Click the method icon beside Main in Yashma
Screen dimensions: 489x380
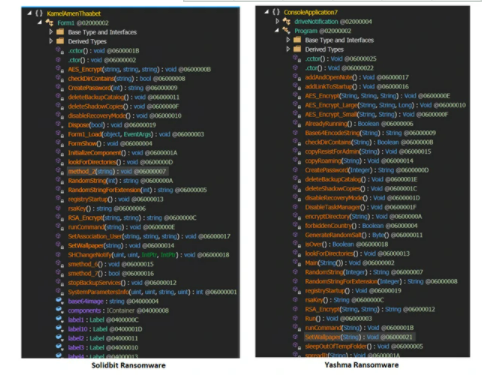tap(297, 263)
